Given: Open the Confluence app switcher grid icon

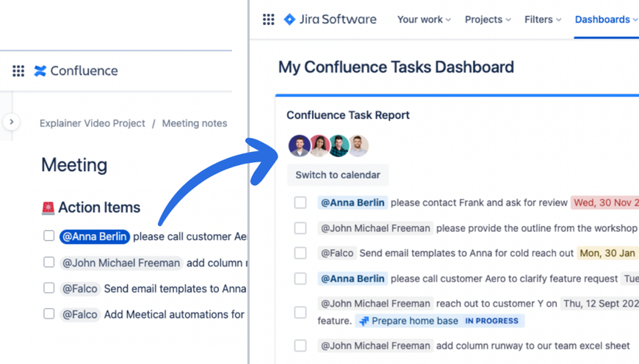Looking at the screenshot, I should click(x=18, y=71).
